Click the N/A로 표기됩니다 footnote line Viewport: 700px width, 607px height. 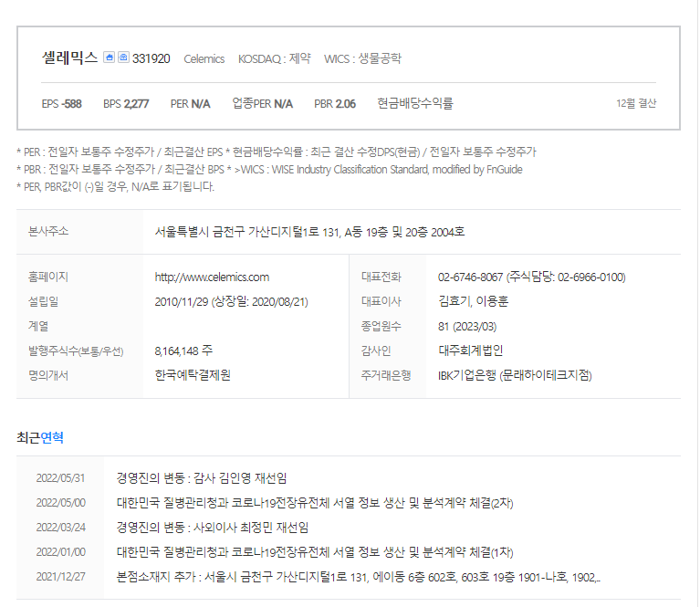[x=115, y=187]
